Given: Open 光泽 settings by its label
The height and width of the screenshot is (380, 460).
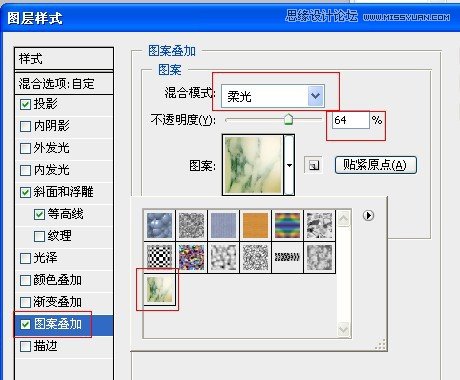Looking at the screenshot, I should tap(45, 258).
